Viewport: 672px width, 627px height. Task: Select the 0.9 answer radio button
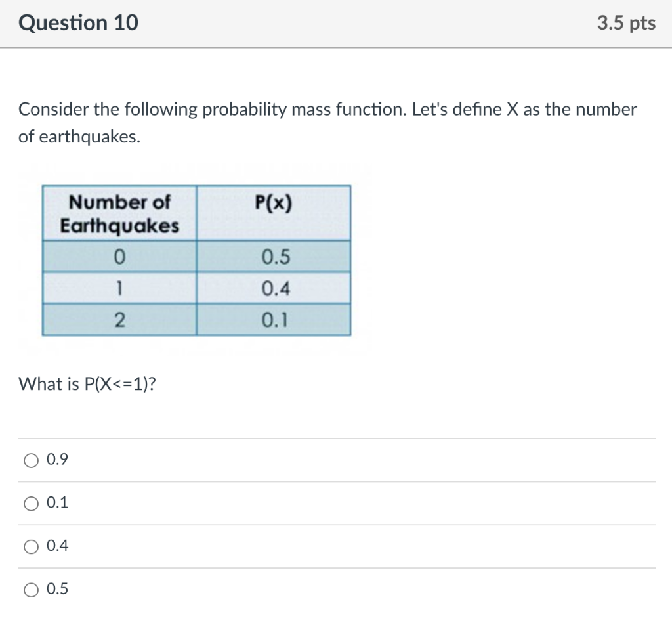pos(31,460)
